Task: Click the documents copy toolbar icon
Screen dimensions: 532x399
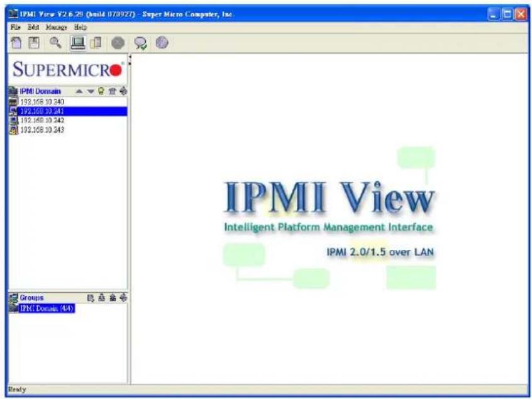Action: click(x=96, y=43)
